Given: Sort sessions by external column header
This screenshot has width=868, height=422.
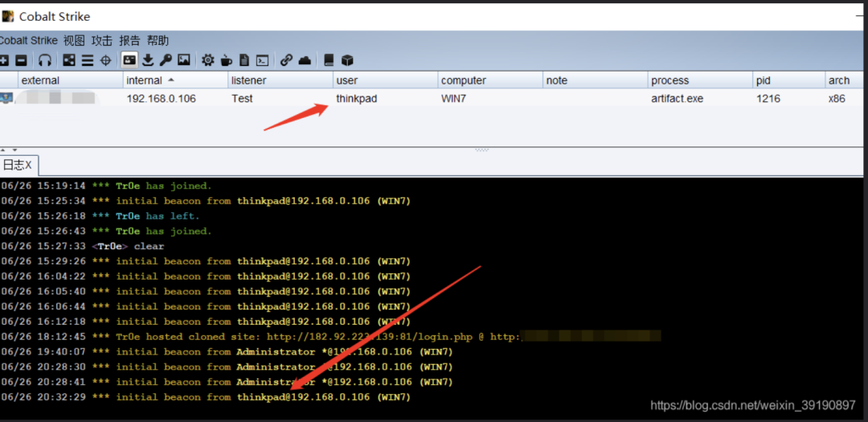Looking at the screenshot, I should tap(70, 80).
